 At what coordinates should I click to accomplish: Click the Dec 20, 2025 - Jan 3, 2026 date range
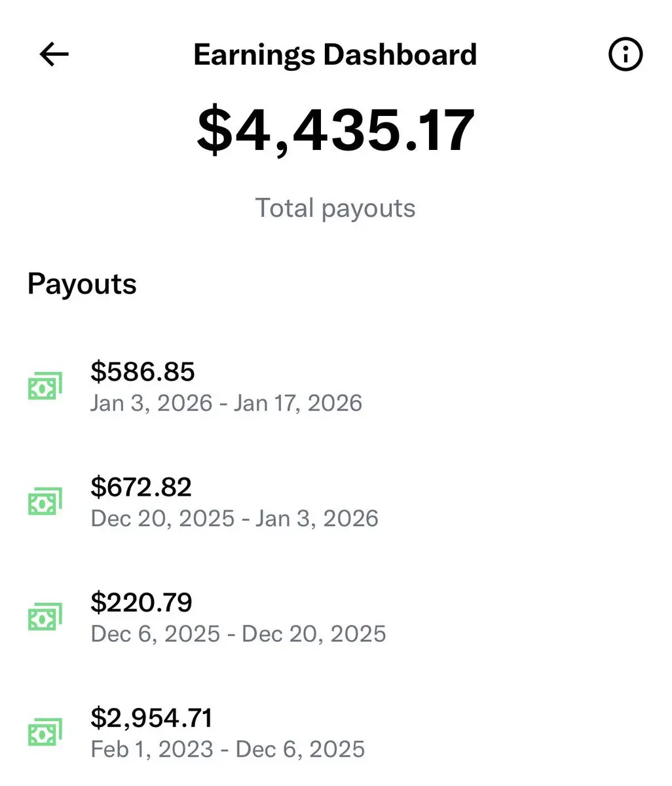[234, 518]
